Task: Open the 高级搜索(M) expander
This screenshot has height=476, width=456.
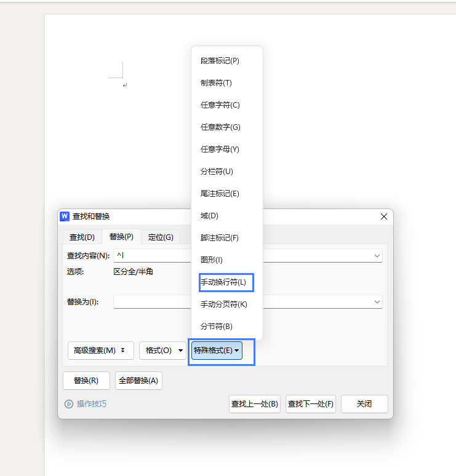Action: pyautogui.click(x=100, y=351)
